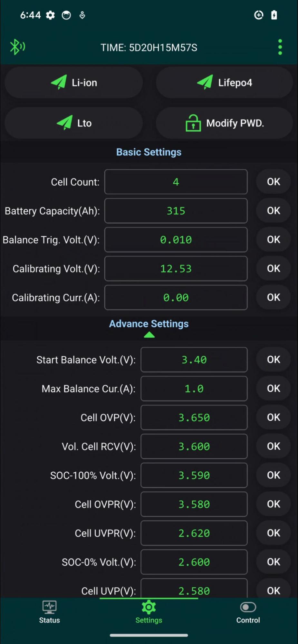The image size is (298, 644).
Task: Apply the Li-ion battery preset
Action: click(74, 83)
